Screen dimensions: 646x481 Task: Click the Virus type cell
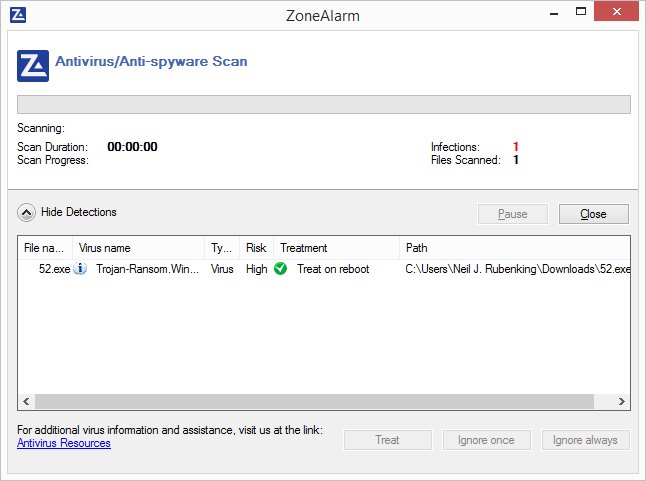tap(222, 269)
